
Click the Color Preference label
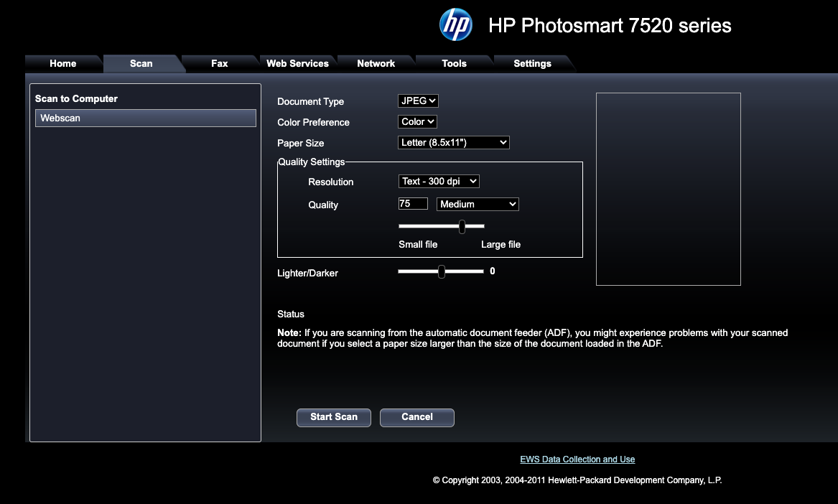coord(313,122)
